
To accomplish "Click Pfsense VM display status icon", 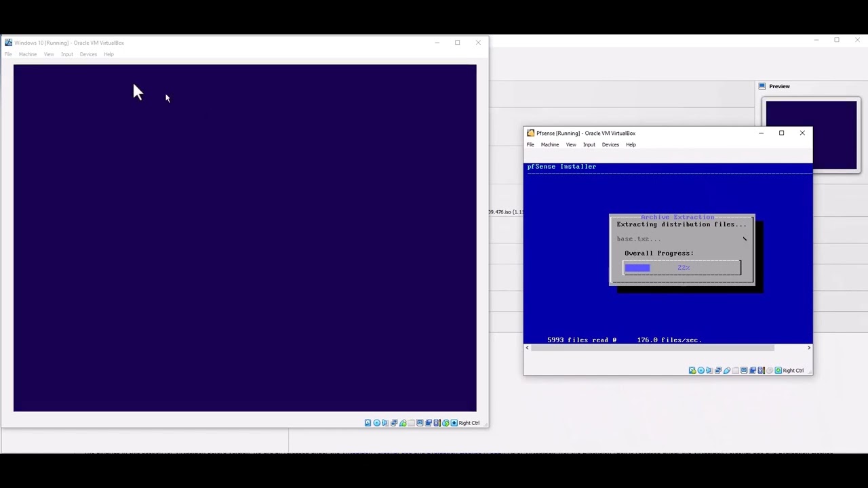I will point(744,370).
